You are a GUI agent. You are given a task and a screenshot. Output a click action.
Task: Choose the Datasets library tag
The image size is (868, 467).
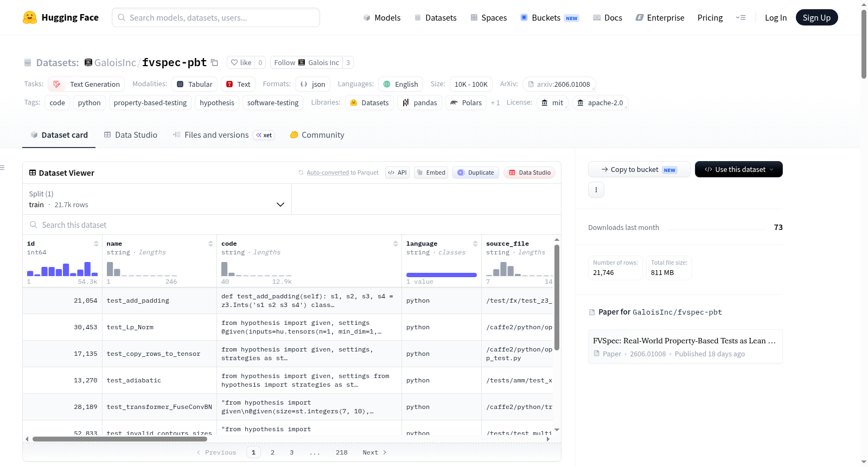(369, 103)
